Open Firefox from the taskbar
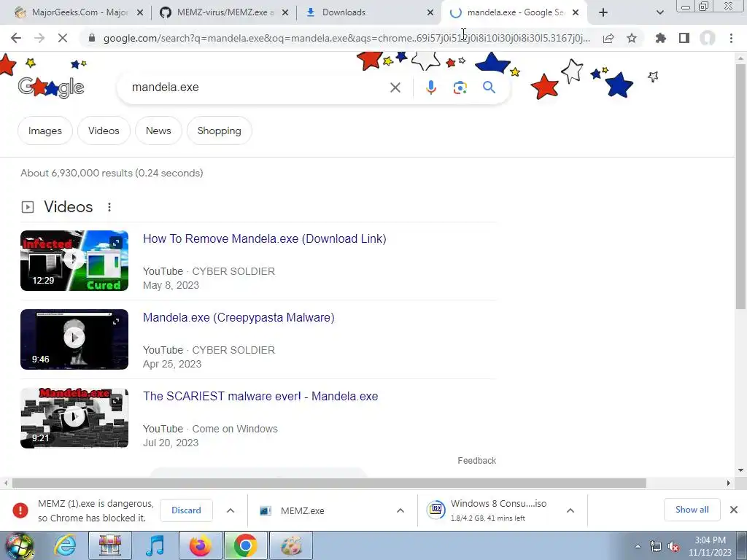The image size is (747, 560). (x=200, y=546)
